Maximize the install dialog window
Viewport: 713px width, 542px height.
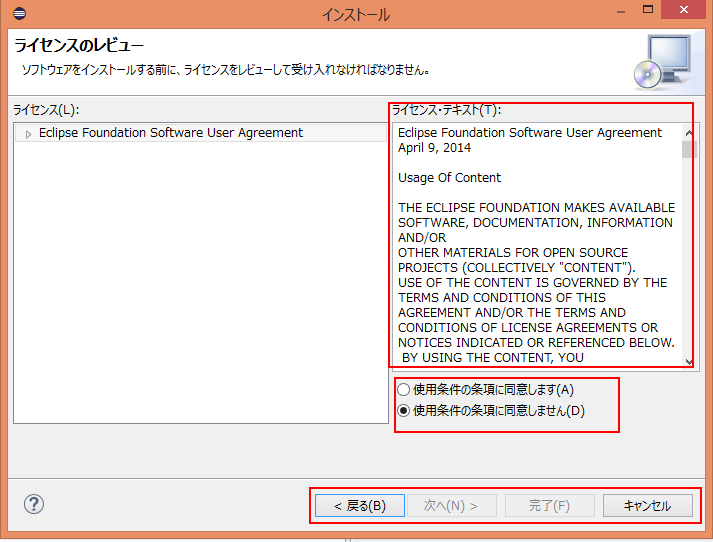point(648,10)
